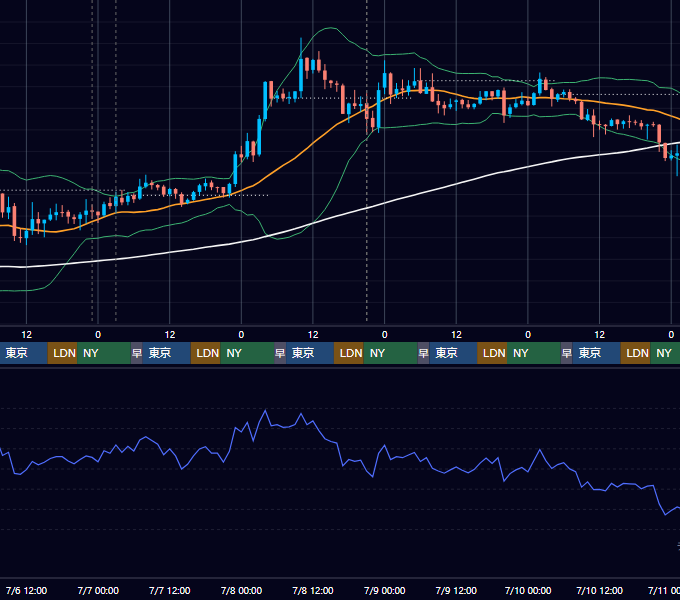The width and height of the screenshot is (680, 600).
Task: Click the 早 early-session block before 7/10 東京
Action: pos(566,353)
